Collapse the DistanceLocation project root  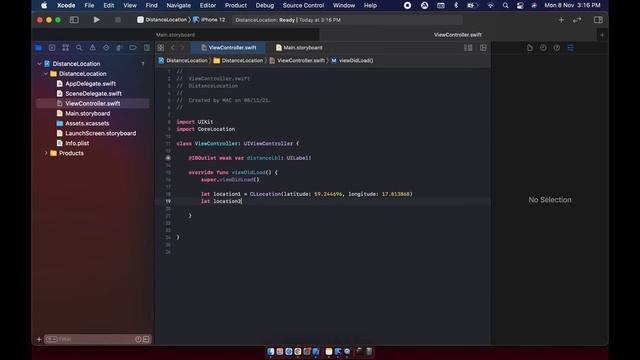[x=40, y=64]
